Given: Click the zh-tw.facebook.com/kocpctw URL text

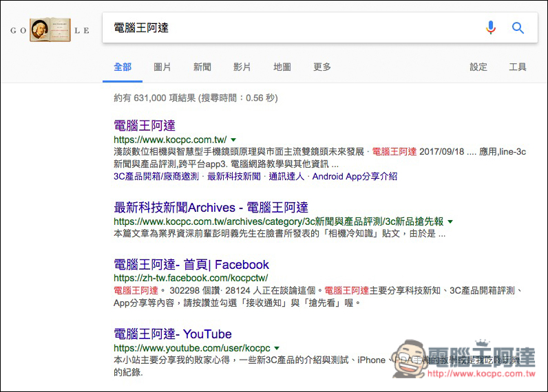Looking at the screenshot, I should [x=191, y=278].
